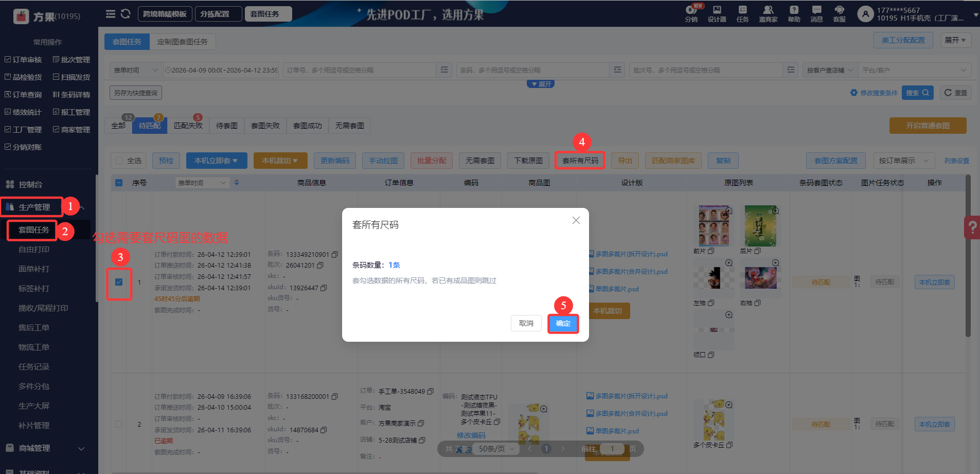Click the 开启普通套图 button

click(x=927, y=125)
